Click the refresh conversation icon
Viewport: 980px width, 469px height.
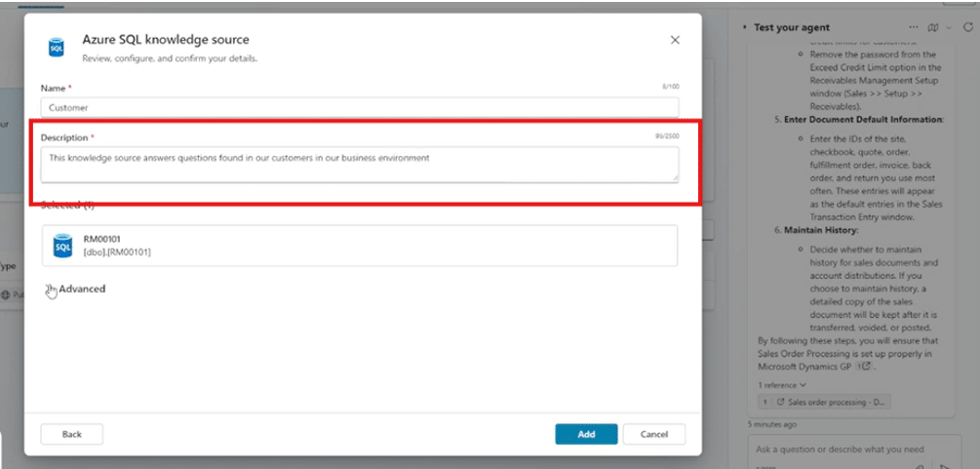968,27
